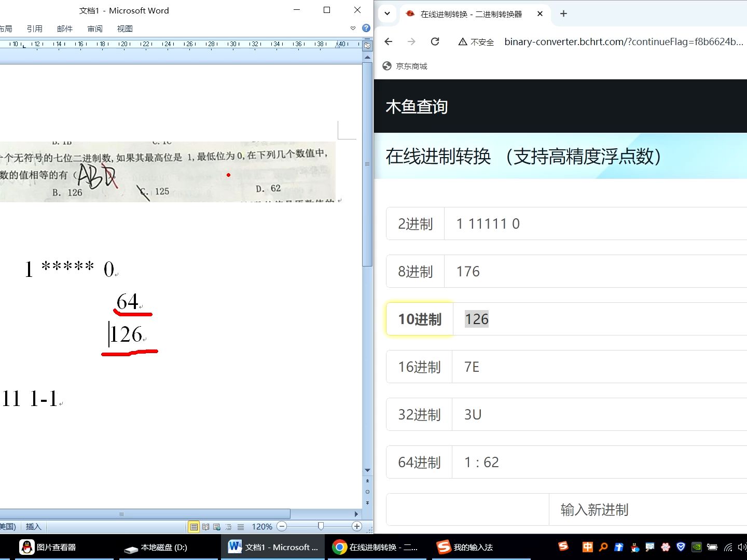Viewport: 747px width, 560px height.
Task: Click the 输入新进制 field
Action: (x=648, y=510)
